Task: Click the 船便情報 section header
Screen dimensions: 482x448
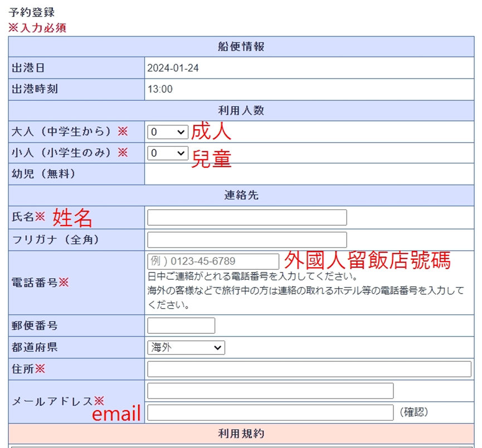Action: coord(241,47)
